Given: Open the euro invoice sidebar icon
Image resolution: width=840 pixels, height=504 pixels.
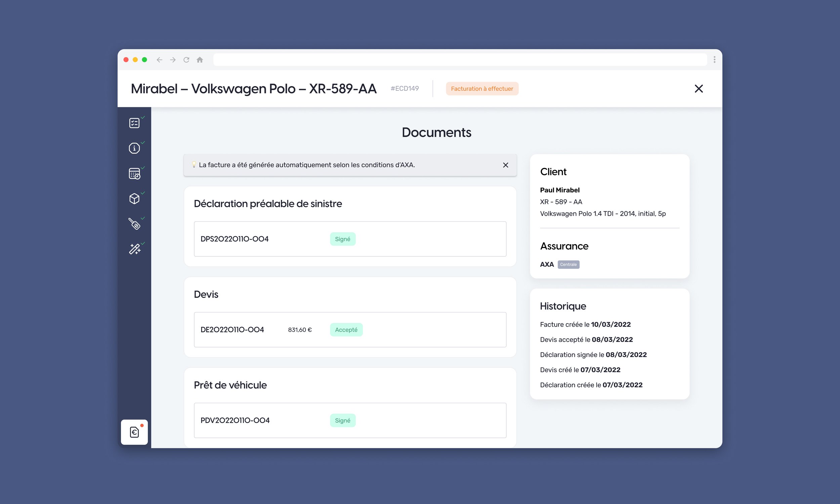Looking at the screenshot, I should [134, 432].
